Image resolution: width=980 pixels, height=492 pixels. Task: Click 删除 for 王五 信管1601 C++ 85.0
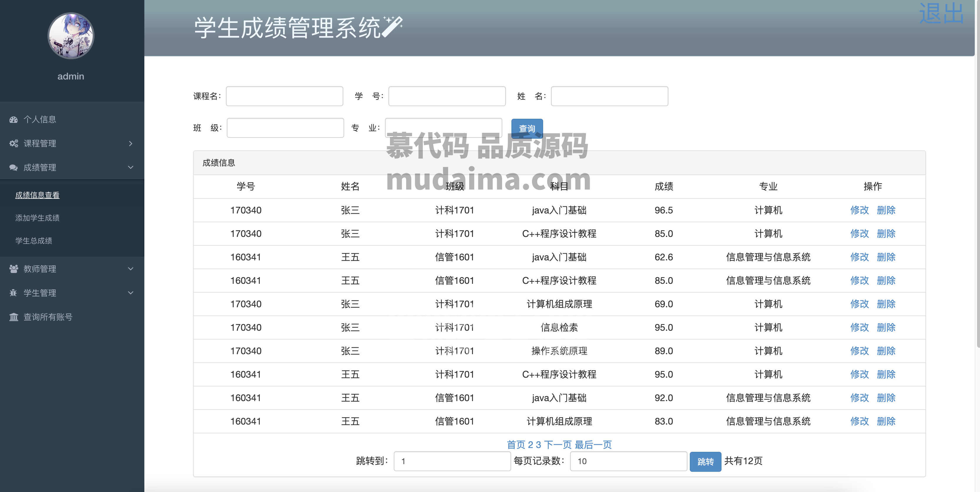[886, 280]
